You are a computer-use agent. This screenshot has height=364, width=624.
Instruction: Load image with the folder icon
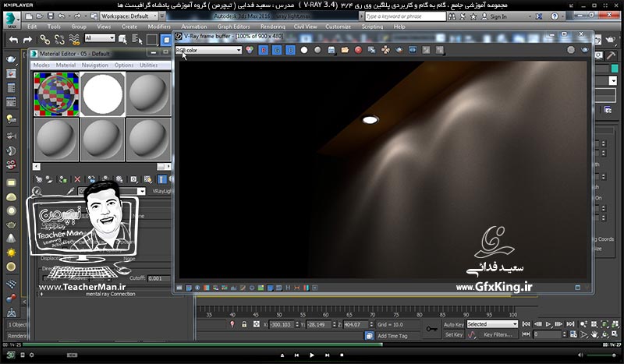345,50
